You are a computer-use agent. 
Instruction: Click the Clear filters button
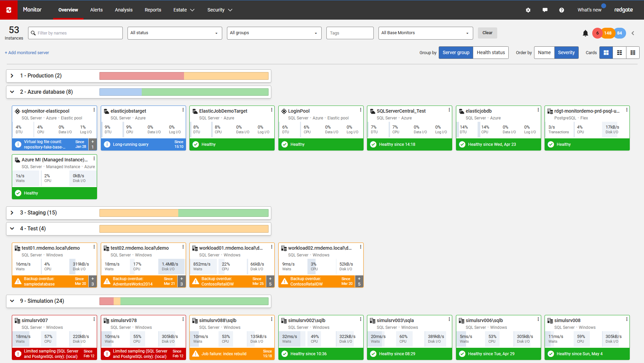tap(487, 33)
